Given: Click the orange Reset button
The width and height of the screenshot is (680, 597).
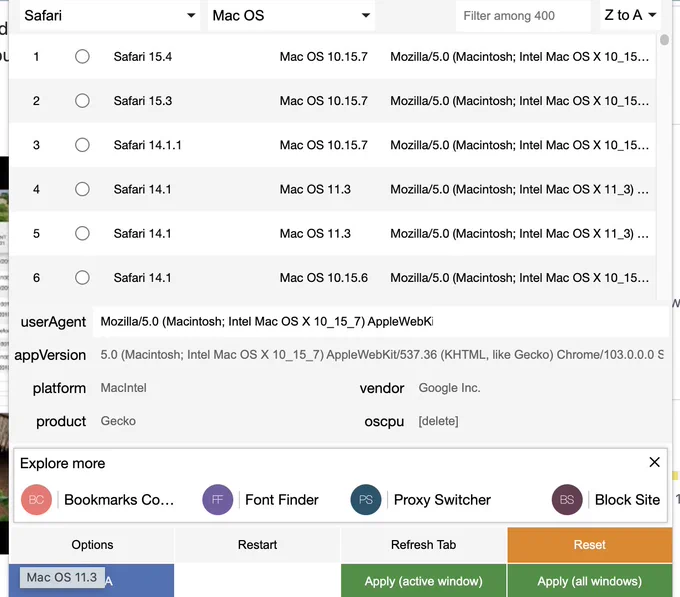Looking at the screenshot, I should tap(590, 545).
